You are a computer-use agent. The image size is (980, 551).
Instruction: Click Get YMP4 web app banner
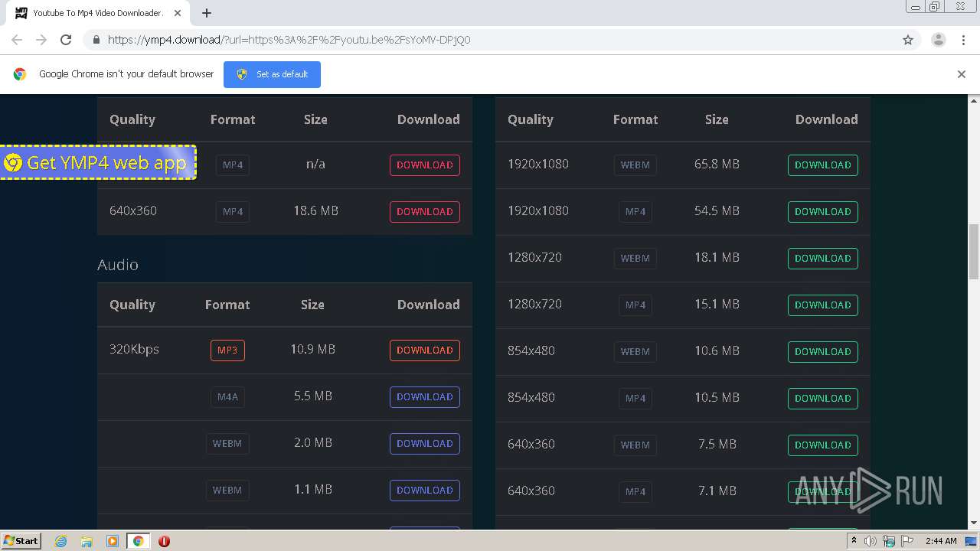click(98, 162)
